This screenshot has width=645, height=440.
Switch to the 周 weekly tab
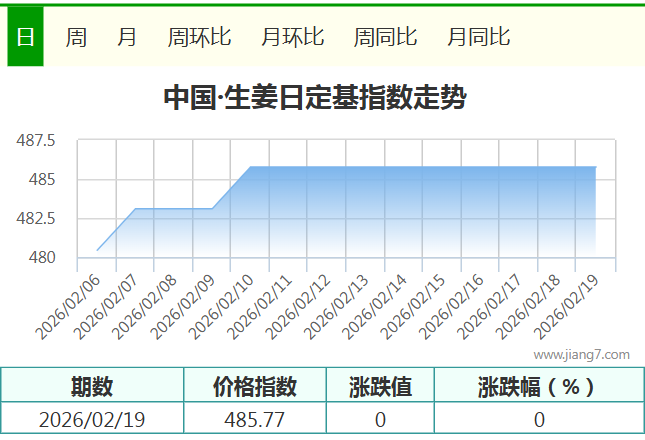pyautogui.click(x=76, y=37)
